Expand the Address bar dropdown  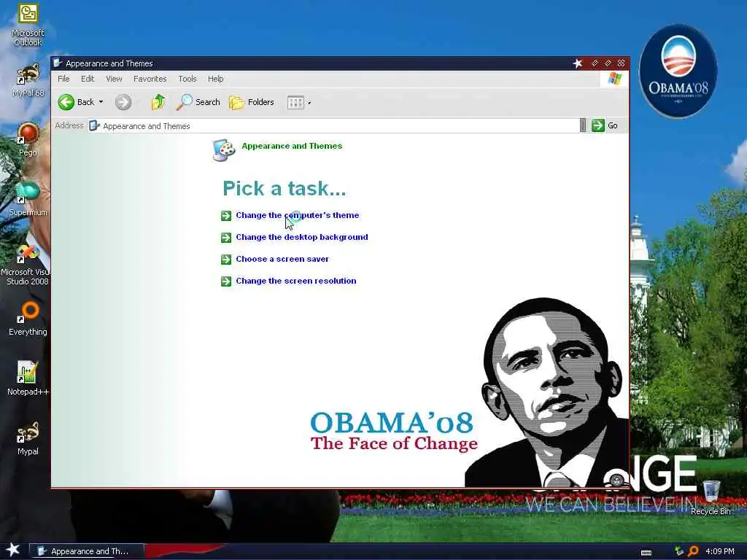pyautogui.click(x=583, y=125)
